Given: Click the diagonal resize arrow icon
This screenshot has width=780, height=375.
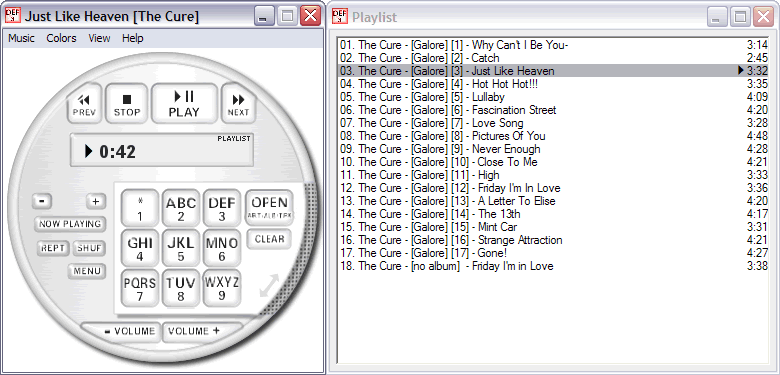Looking at the screenshot, I should tap(269, 285).
